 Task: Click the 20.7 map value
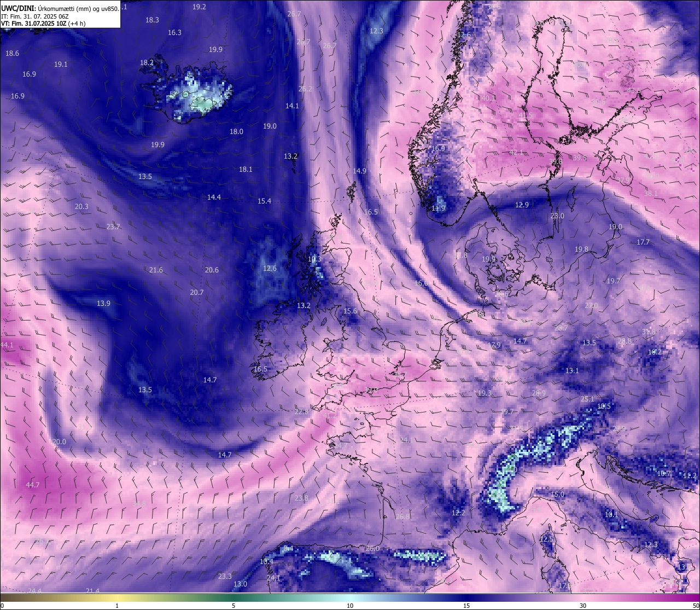coord(197,292)
